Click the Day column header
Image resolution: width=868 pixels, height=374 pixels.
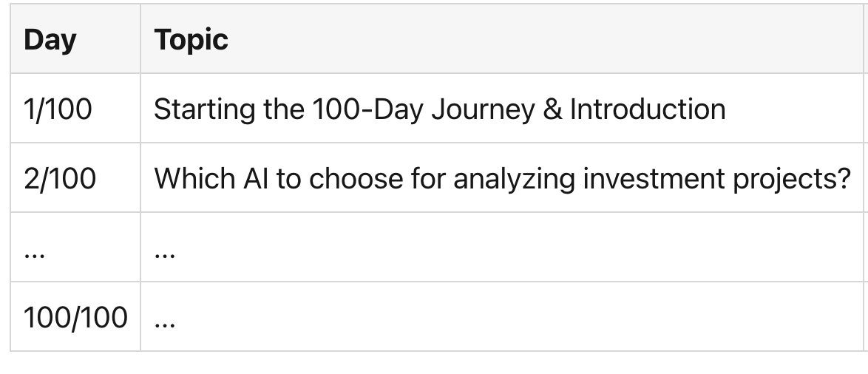pyautogui.click(x=50, y=40)
